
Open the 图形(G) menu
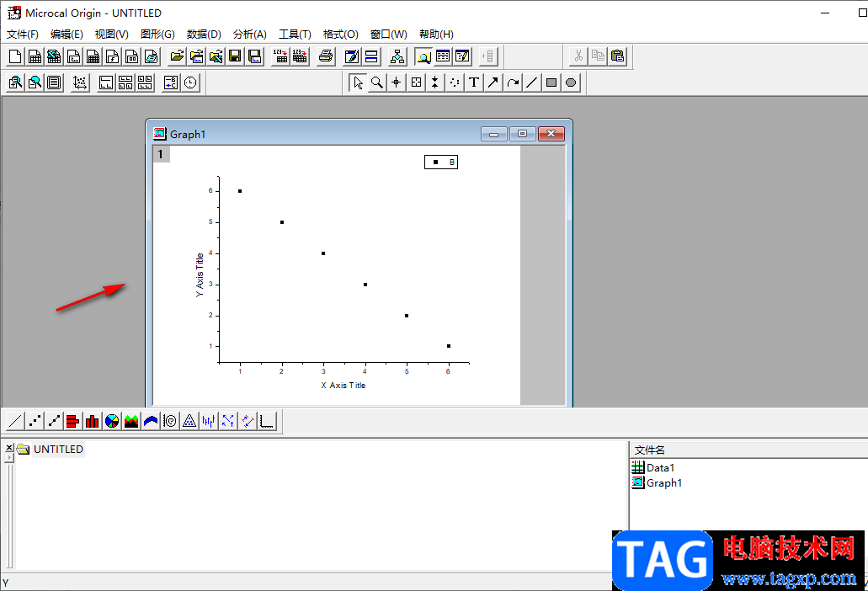[157, 35]
